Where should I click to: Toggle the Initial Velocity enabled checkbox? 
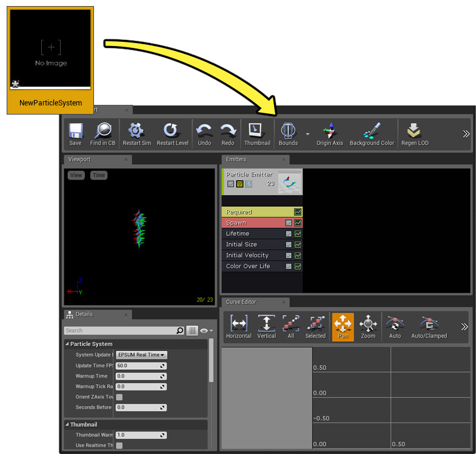click(x=289, y=256)
